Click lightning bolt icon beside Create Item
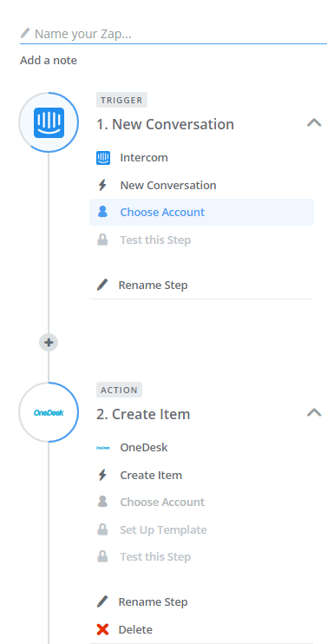This screenshot has height=644, width=327. click(102, 476)
